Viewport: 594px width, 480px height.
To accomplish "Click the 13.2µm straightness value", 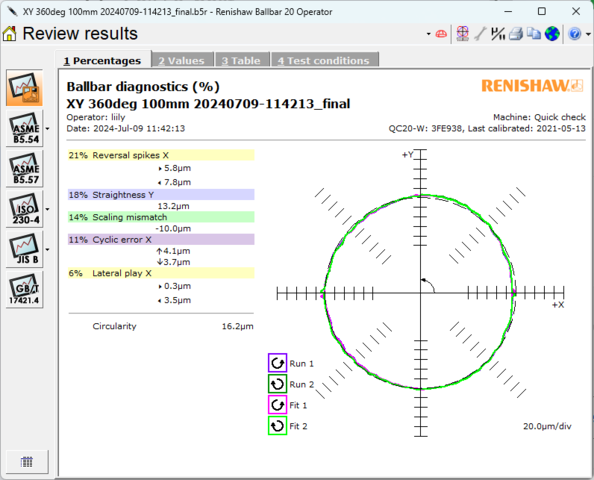I will coord(173,206).
